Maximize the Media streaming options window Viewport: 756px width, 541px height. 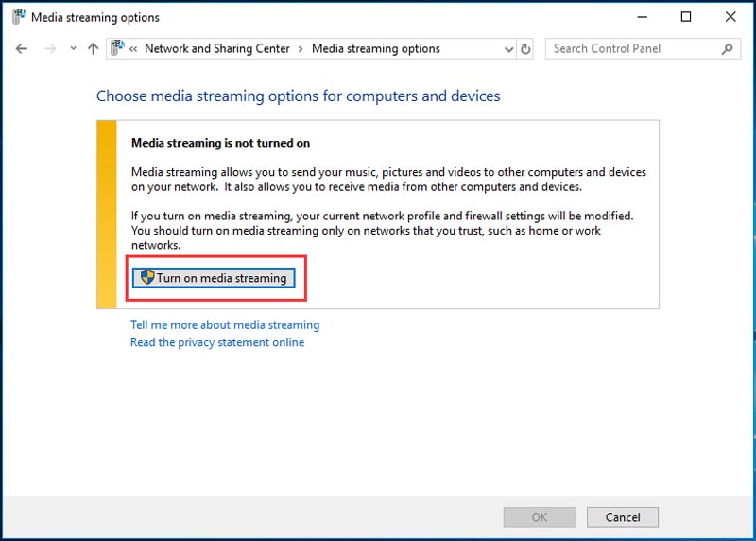coord(686,17)
